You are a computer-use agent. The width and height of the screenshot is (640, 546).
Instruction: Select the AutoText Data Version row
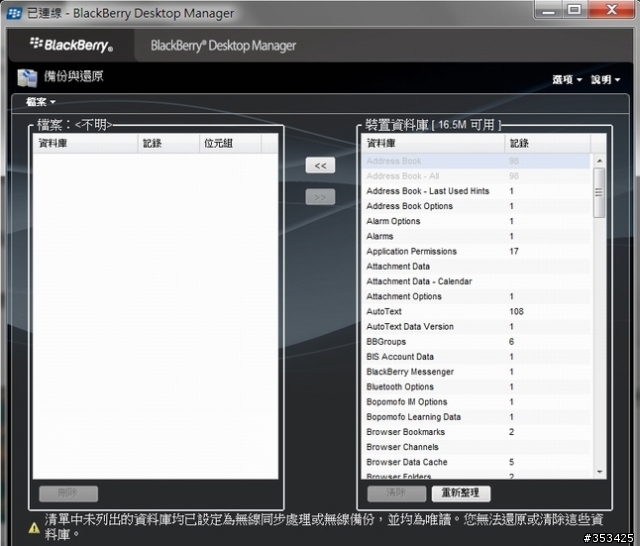click(476, 327)
